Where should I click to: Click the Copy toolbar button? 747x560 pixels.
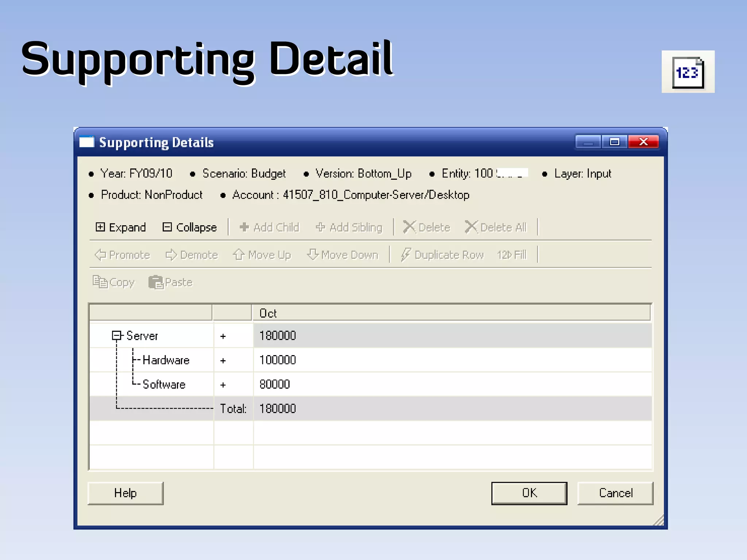(113, 282)
